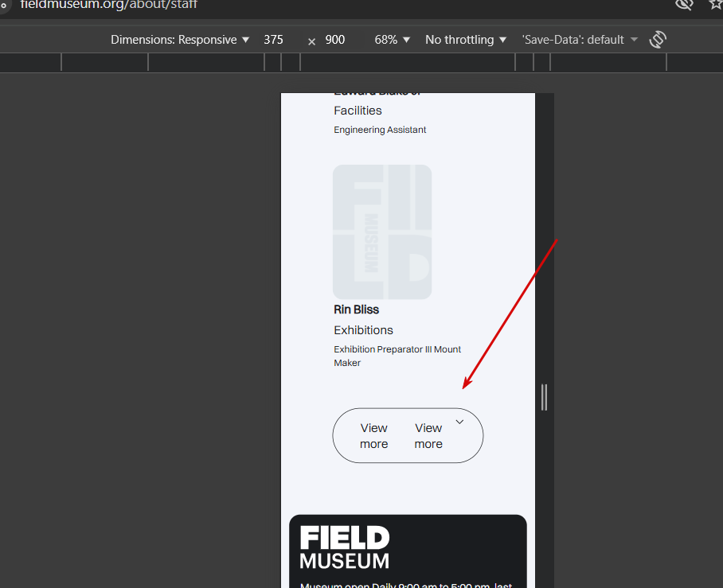Click the width field showing 375

(x=273, y=40)
